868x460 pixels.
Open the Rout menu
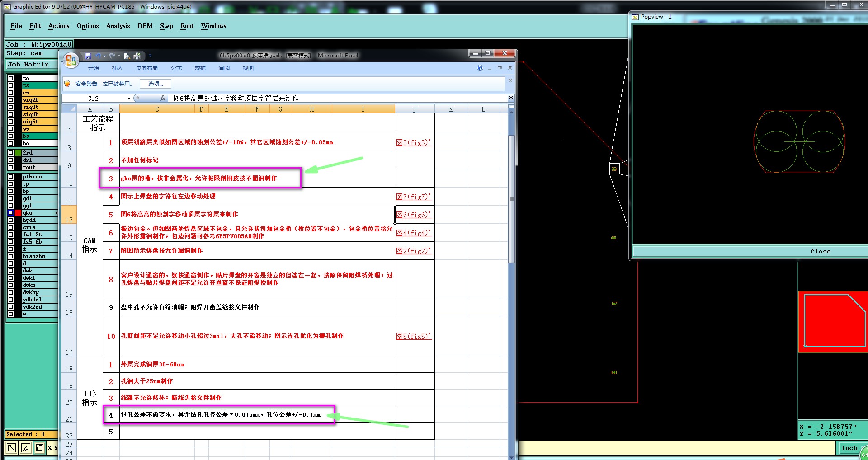point(187,26)
